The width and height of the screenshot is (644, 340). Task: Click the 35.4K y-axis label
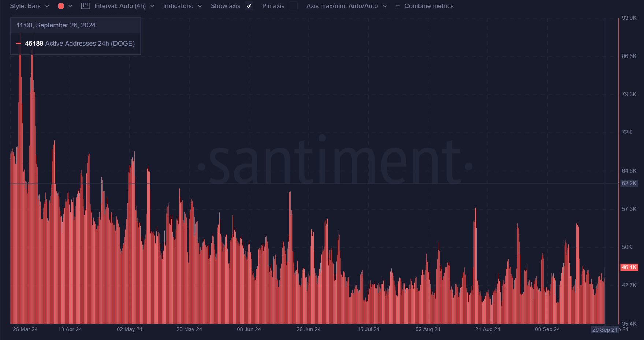[x=629, y=324]
